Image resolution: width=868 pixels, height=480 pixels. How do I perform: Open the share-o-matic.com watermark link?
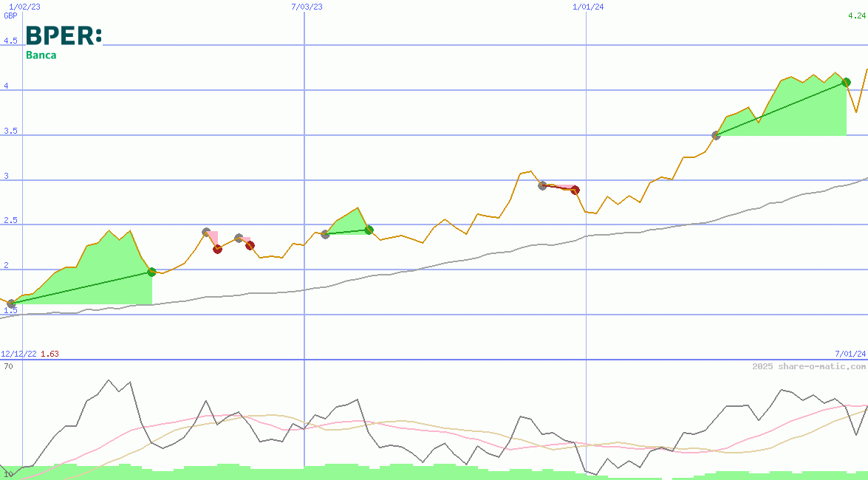coord(808,366)
